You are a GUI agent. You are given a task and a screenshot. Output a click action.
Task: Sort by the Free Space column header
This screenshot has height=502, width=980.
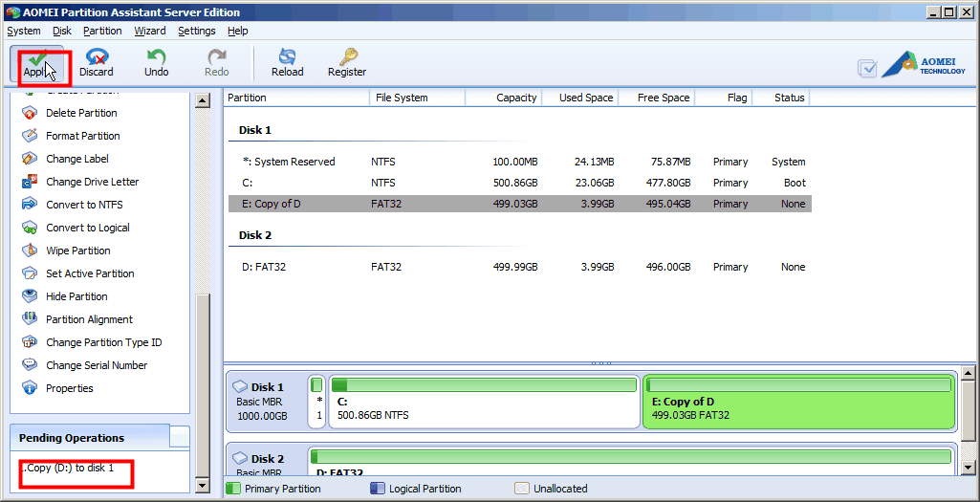[656, 98]
